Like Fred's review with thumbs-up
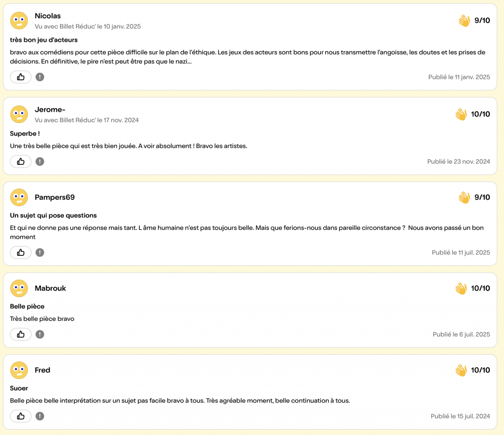Screen dimensions: 504x435 click(21, 416)
